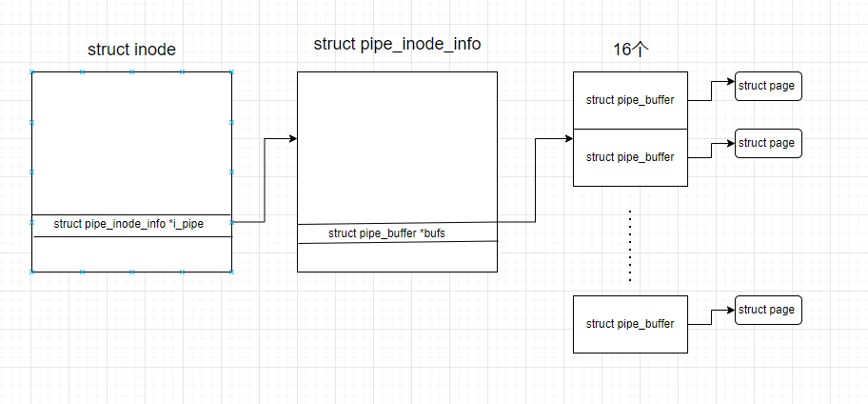Click the topmost struct pipe_buffer box
The image size is (868, 404).
630,100
